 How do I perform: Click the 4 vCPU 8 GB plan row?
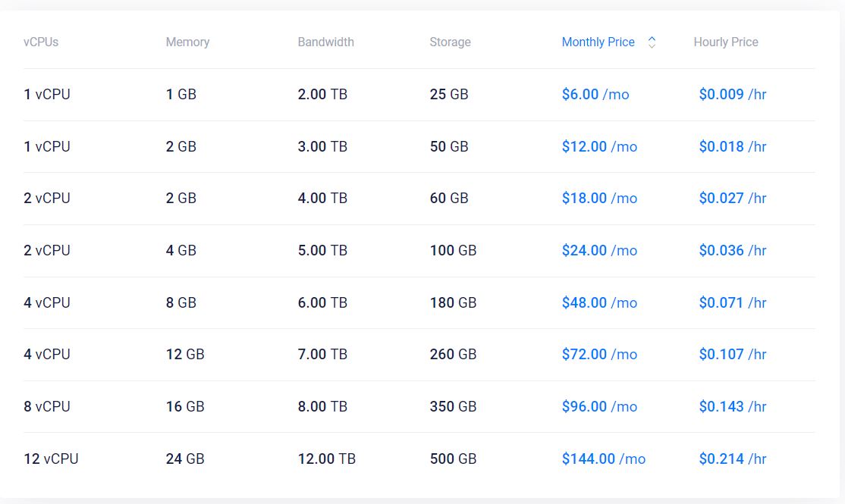303,302
